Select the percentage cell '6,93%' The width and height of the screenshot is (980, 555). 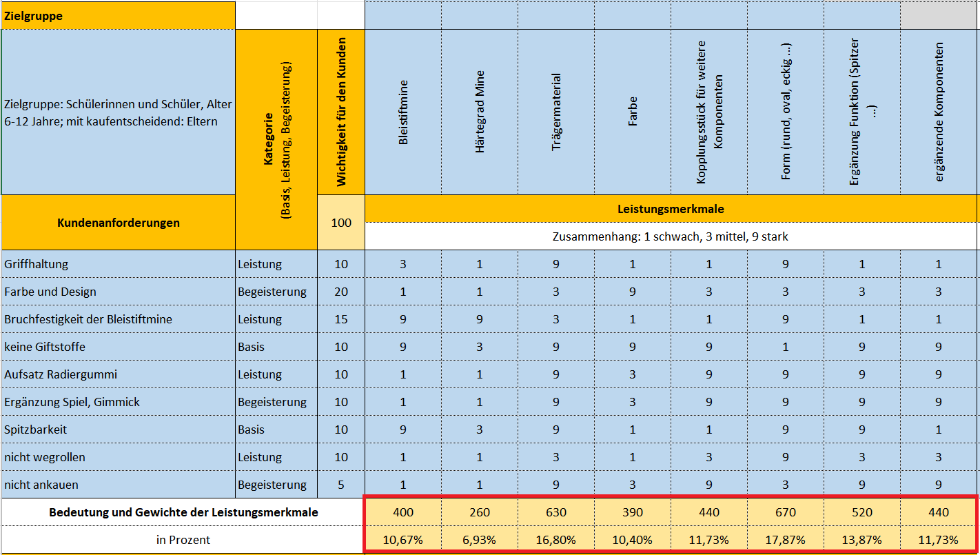(x=480, y=540)
